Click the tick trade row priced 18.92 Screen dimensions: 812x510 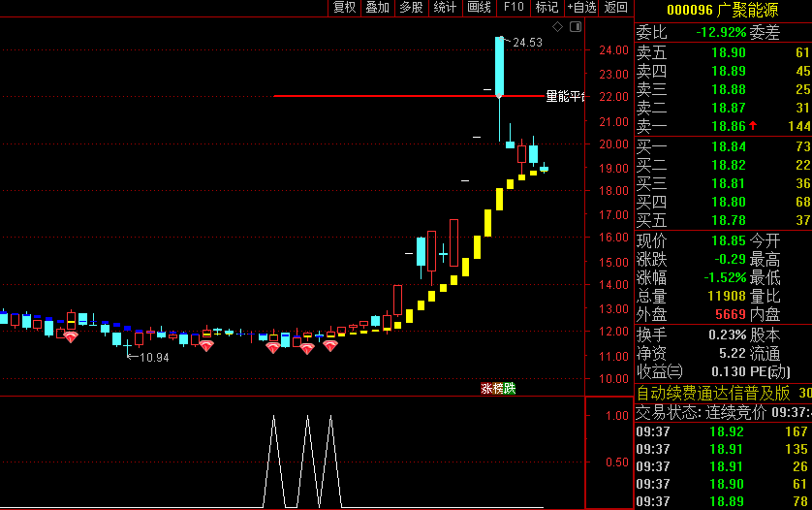(x=724, y=431)
